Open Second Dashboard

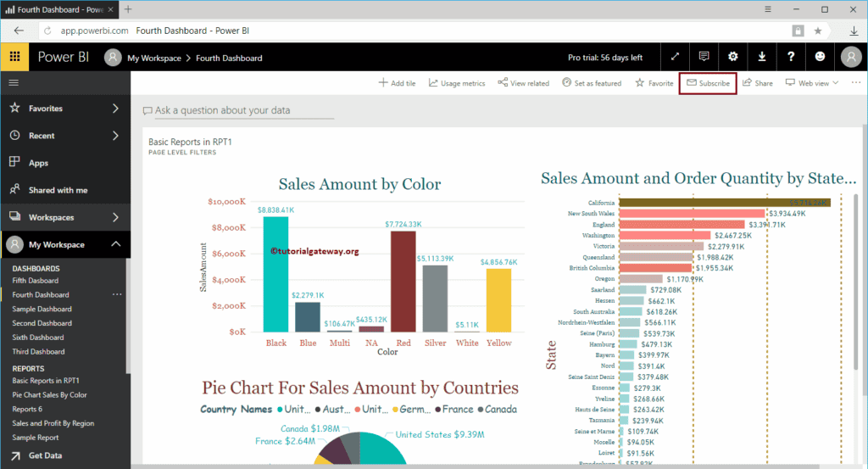coord(42,323)
